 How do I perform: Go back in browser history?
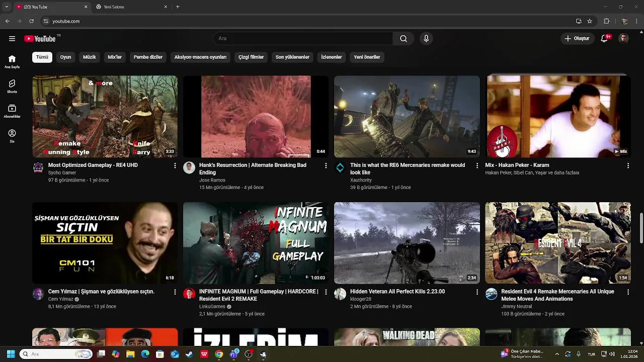click(x=7, y=21)
